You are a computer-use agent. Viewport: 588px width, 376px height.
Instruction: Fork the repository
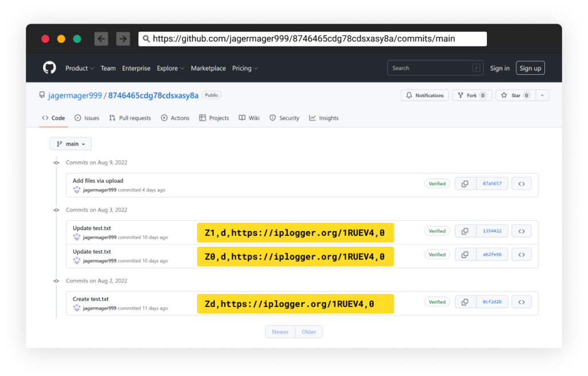tap(472, 95)
